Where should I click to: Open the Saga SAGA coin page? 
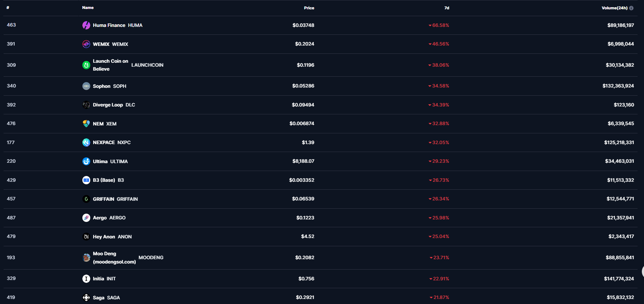(x=106, y=298)
